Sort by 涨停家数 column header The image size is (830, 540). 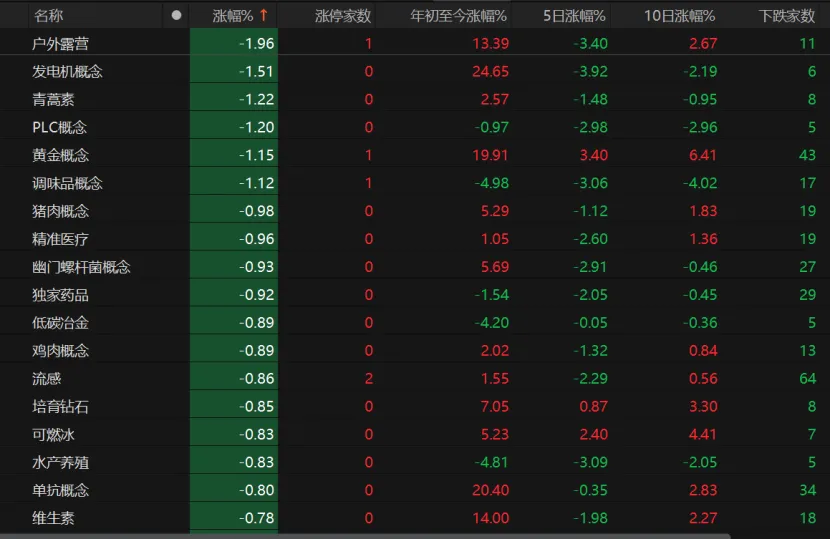343,16
